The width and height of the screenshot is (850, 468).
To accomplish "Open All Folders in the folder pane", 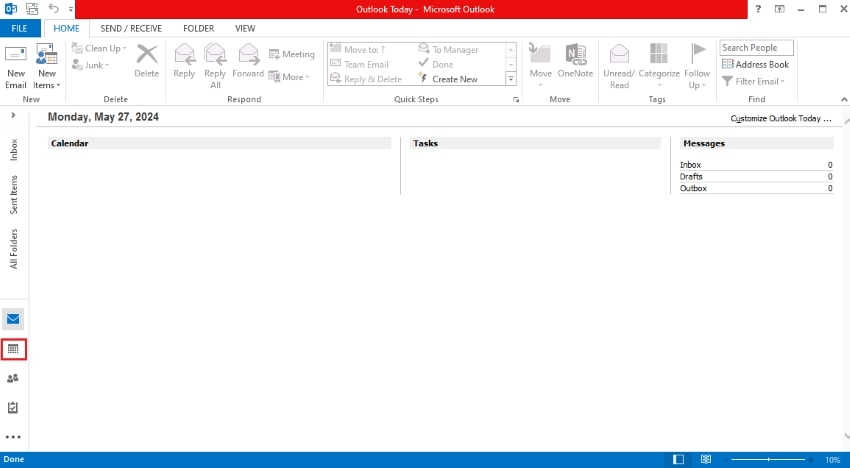I will pyautogui.click(x=14, y=248).
